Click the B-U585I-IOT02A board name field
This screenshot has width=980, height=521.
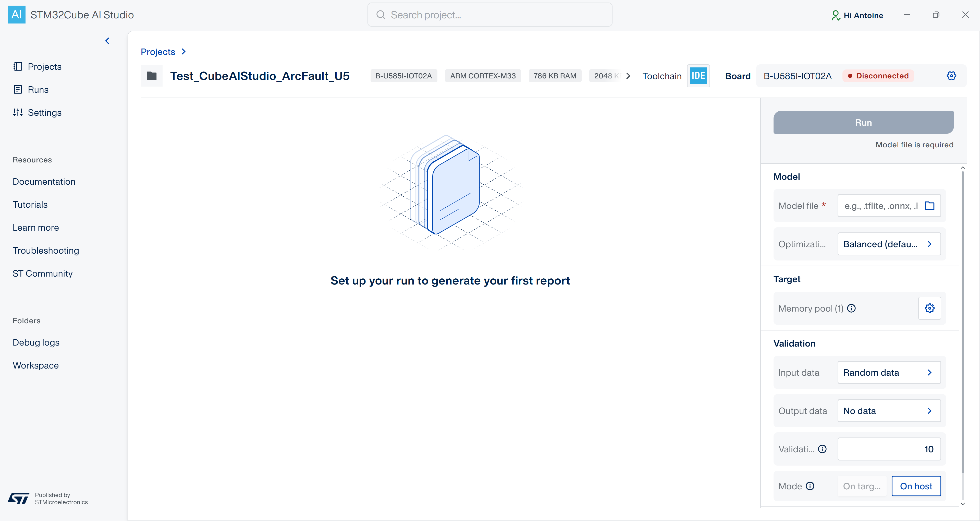[797, 76]
